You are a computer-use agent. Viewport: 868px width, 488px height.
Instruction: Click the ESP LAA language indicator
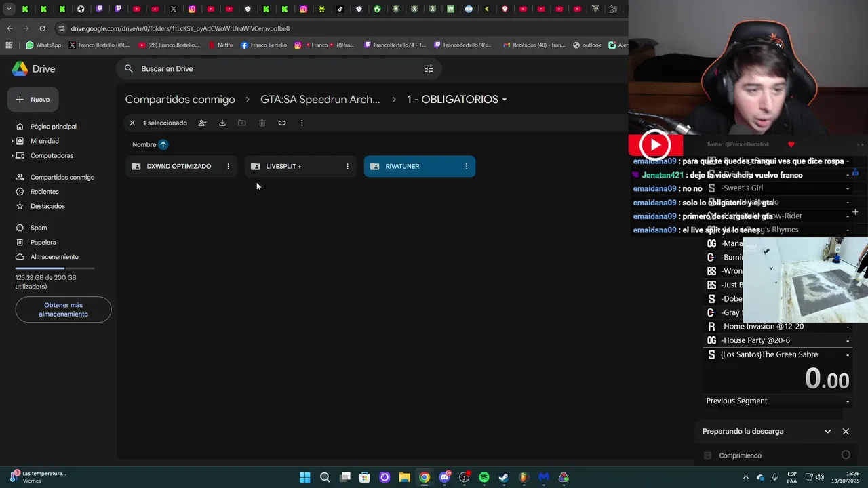click(x=792, y=477)
